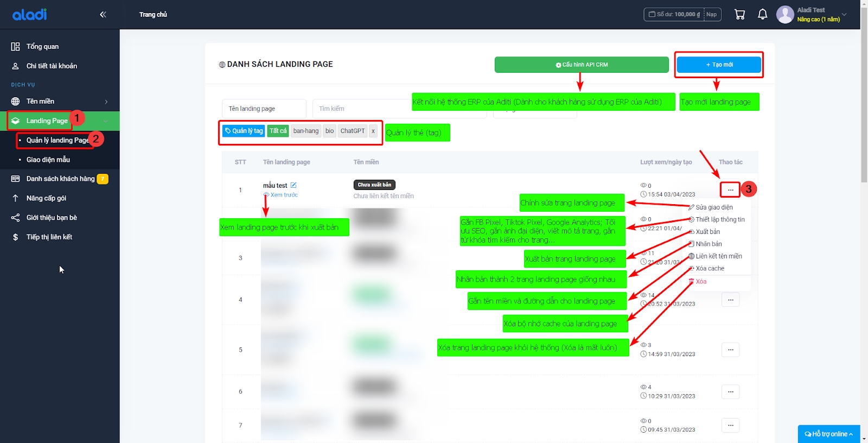Viewport: 868px width, 443px height.
Task: Select Xóa cache in the actions menu
Action: (710, 268)
